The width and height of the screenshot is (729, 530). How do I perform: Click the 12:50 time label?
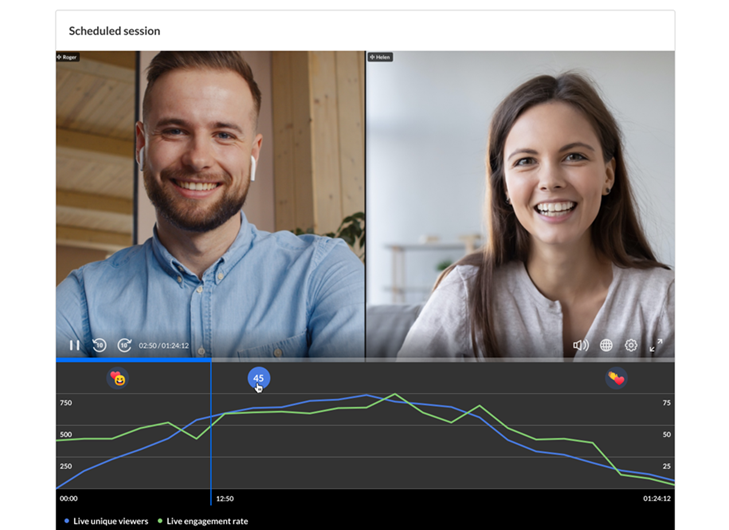(225, 498)
